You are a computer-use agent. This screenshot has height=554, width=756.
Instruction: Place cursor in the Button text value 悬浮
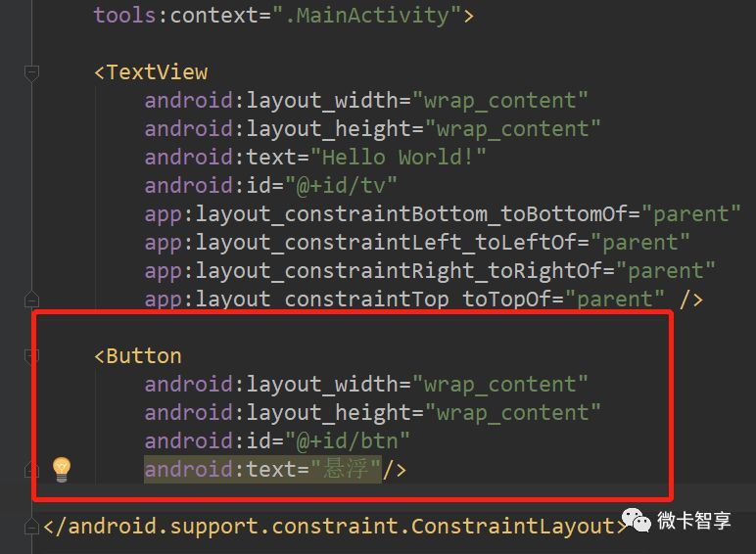346,469
